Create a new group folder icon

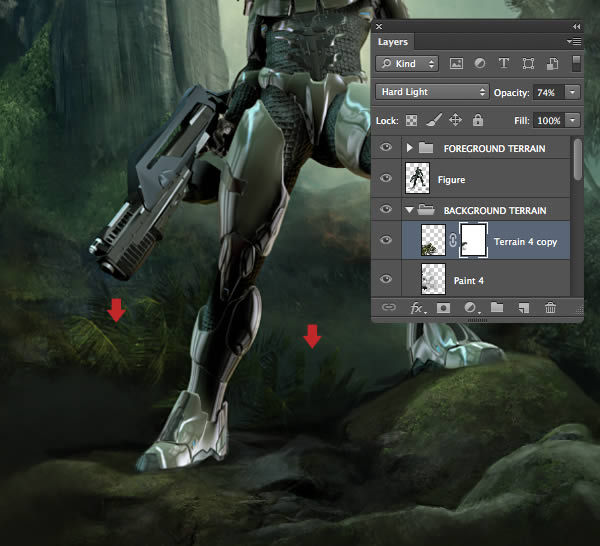tap(497, 307)
